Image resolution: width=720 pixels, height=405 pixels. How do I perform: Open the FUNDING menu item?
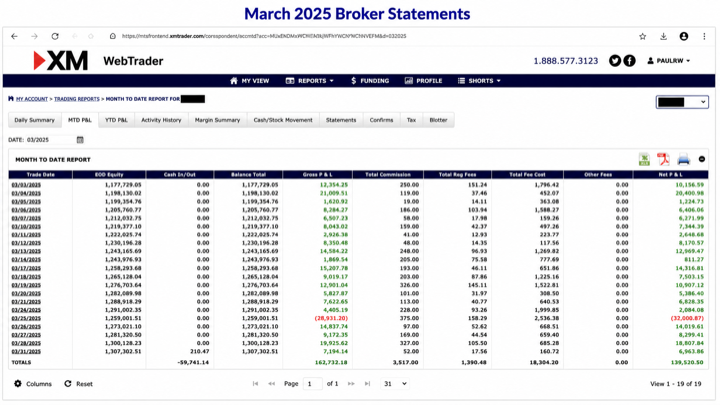pyautogui.click(x=370, y=81)
